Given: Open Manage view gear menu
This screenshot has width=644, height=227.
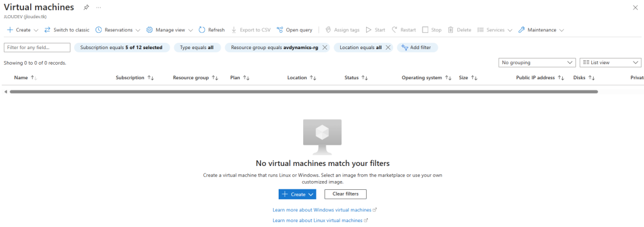Looking at the screenshot, I should pos(166,30).
